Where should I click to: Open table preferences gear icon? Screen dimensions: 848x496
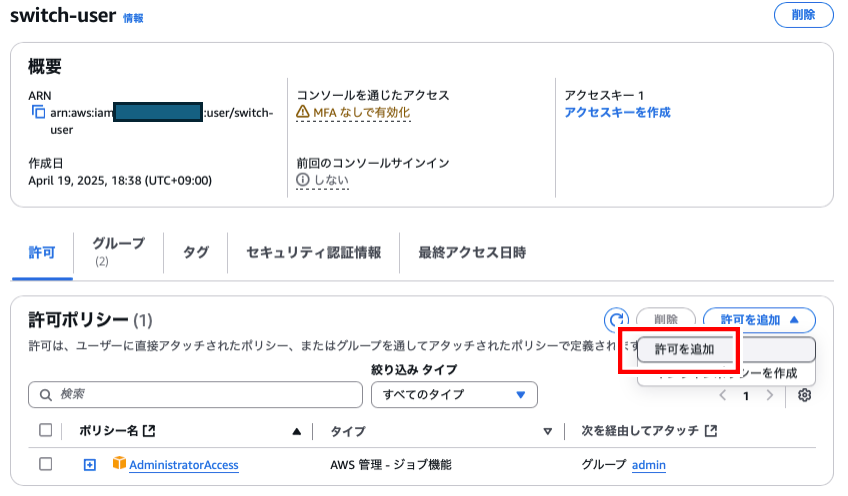click(805, 395)
